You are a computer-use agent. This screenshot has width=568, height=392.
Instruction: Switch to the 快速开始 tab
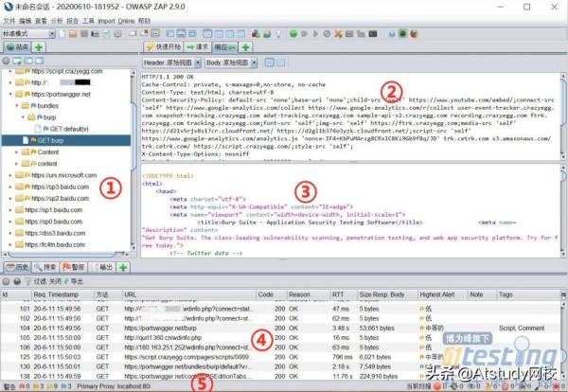point(164,47)
